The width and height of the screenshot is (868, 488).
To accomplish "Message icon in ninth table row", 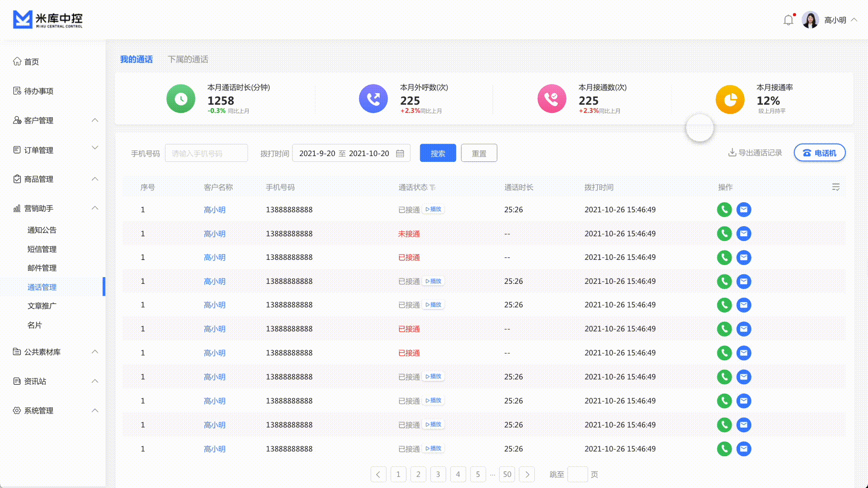I will point(744,401).
